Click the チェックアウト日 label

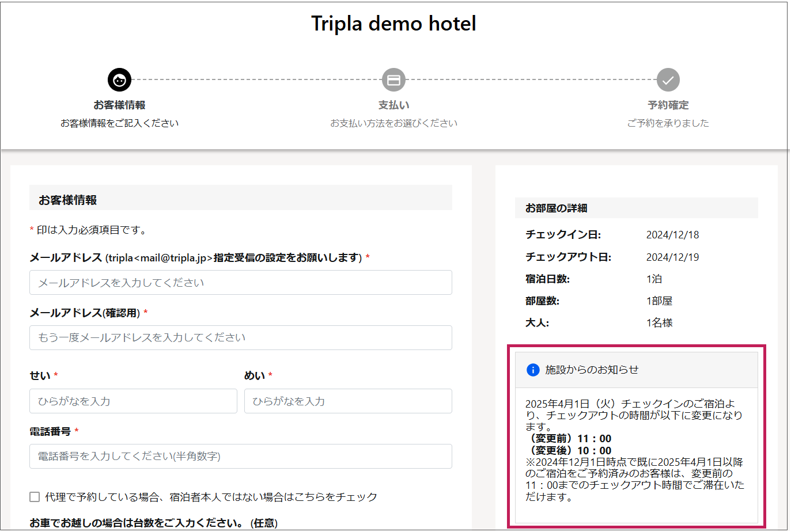568,257
